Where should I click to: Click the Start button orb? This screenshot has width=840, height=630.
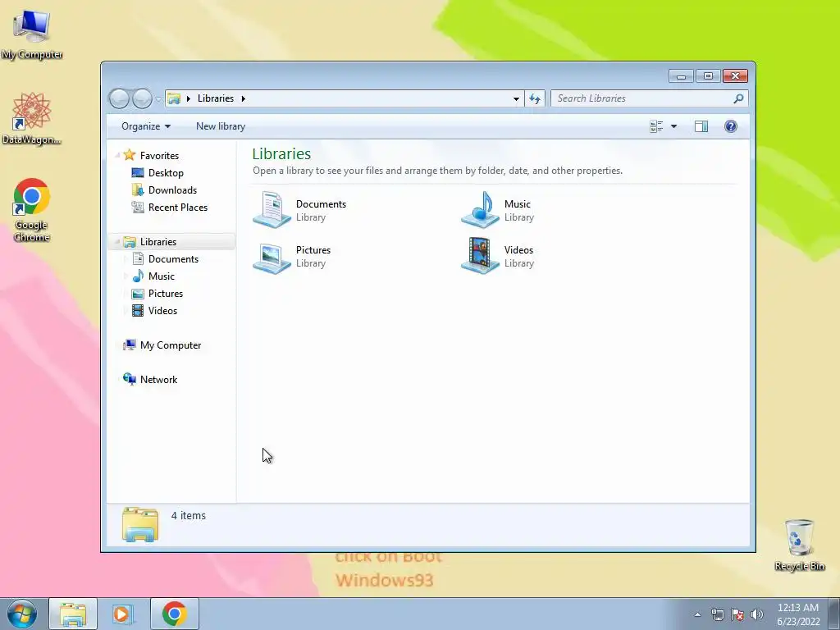click(x=22, y=614)
